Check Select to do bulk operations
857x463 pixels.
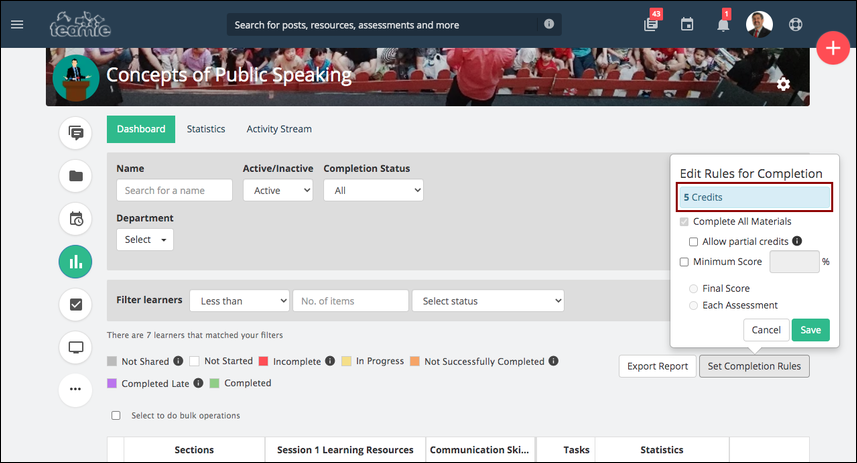point(116,415)
